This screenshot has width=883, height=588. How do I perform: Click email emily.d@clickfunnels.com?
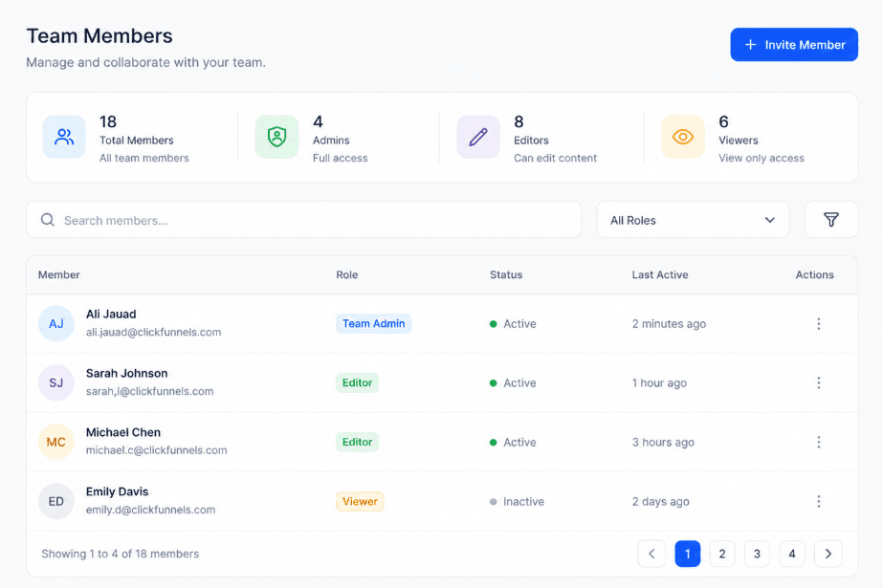pos(150,510)
